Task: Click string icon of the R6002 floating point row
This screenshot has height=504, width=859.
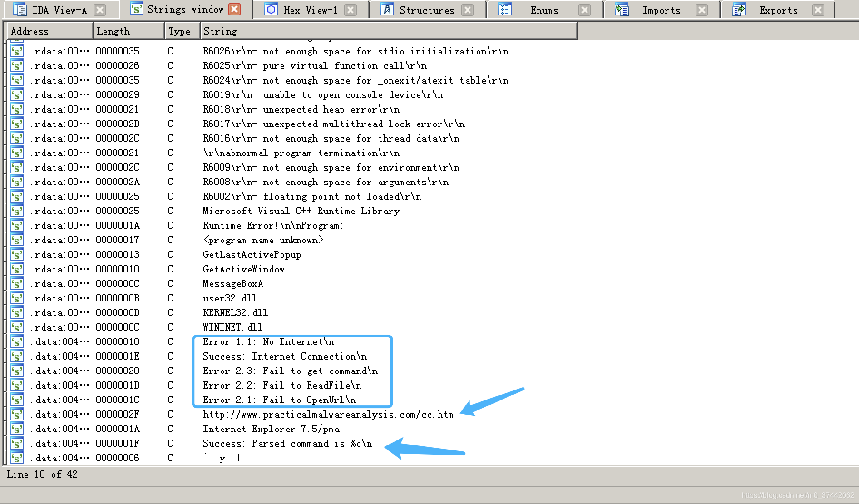Action: [17, 197]
